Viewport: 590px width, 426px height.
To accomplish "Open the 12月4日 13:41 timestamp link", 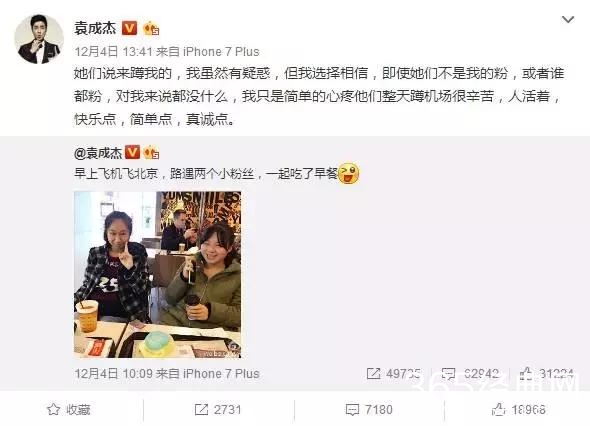I will coord(114,52).
